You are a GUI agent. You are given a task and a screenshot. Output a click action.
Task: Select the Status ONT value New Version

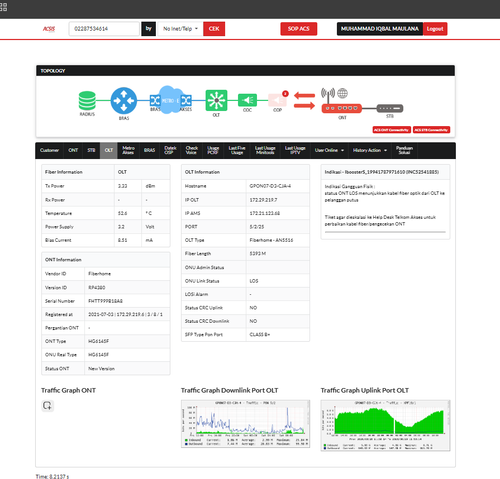(101, 369)
